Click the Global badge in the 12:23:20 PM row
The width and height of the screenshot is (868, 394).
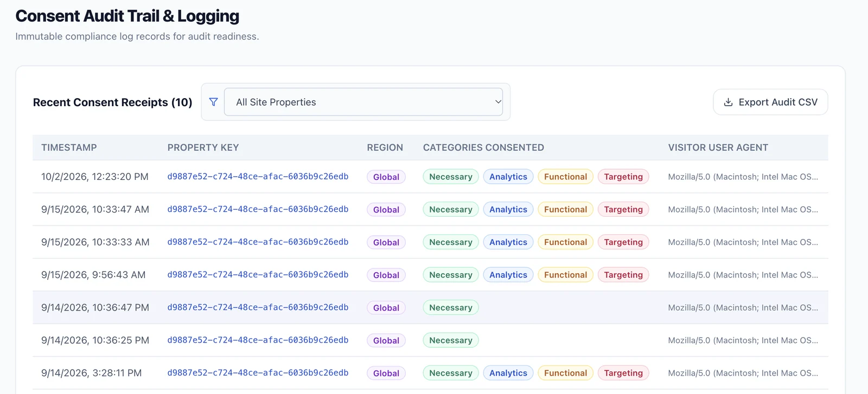pos(386,177)
